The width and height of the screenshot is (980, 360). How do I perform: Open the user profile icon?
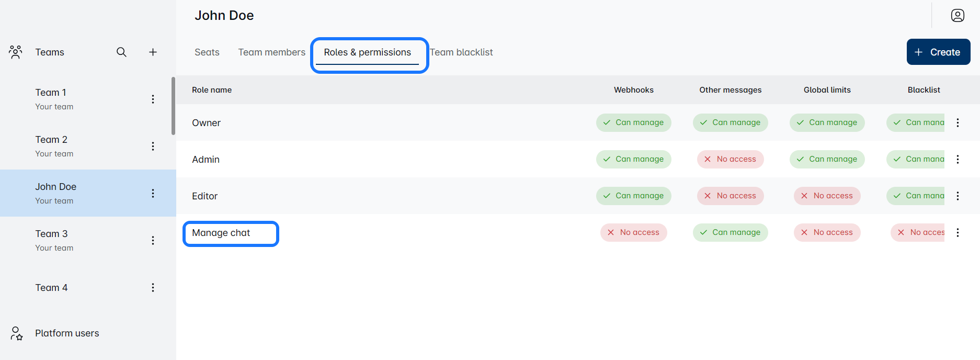pyautogui.click(x=958, y=16)
